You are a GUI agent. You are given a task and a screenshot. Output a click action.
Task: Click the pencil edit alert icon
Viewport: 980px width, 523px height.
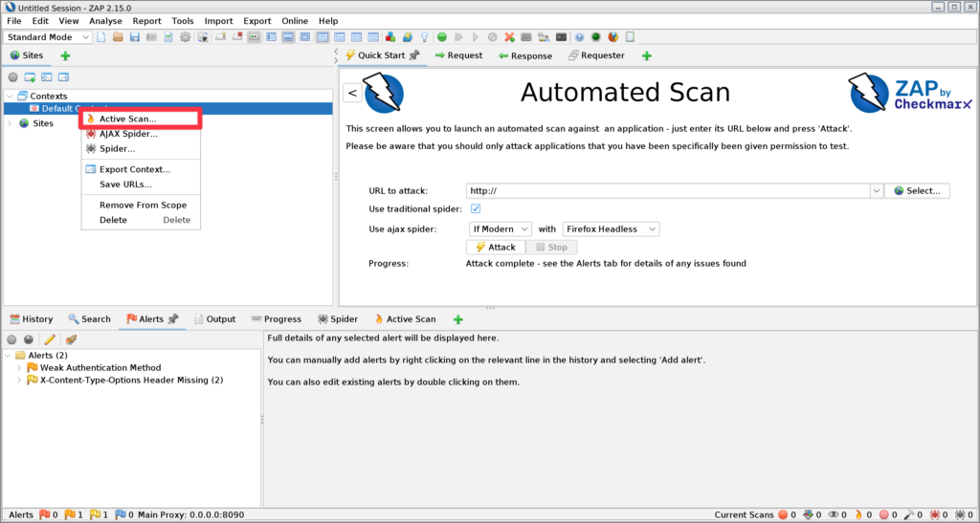tap(50, 339)
